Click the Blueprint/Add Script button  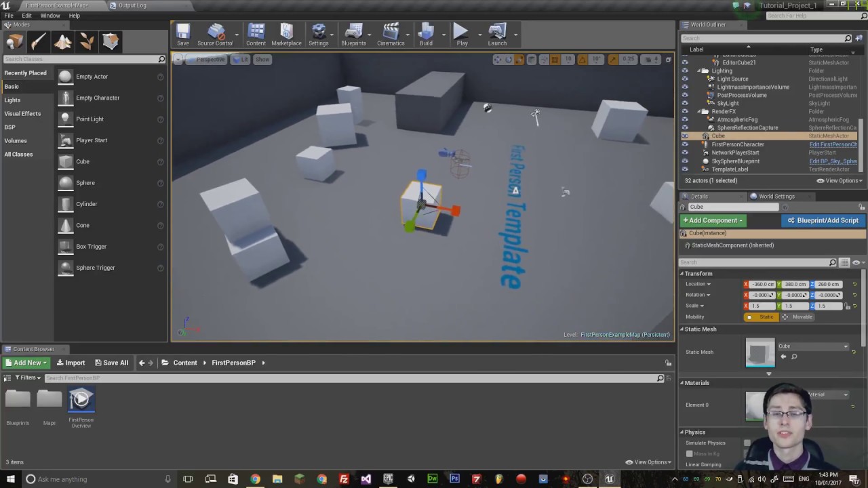coord(823,220)
